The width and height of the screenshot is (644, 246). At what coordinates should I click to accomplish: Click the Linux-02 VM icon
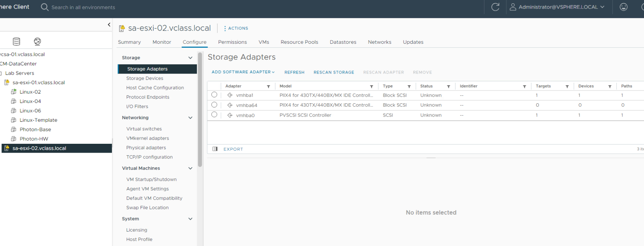tap(14, 92)
